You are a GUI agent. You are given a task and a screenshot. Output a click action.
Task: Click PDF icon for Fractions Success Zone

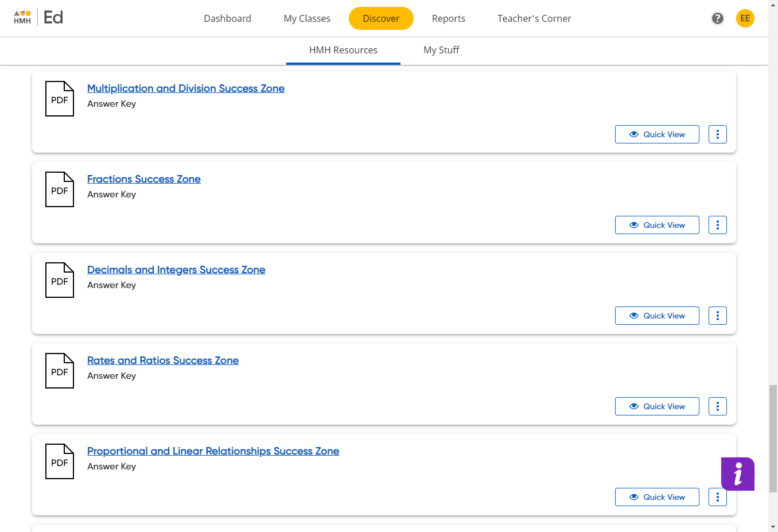60,189
